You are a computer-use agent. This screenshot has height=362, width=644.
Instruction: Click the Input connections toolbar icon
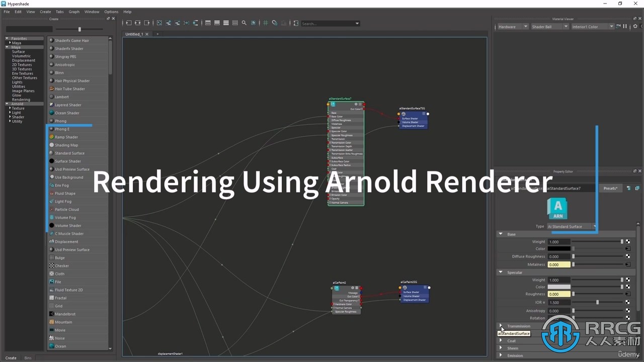129,23
